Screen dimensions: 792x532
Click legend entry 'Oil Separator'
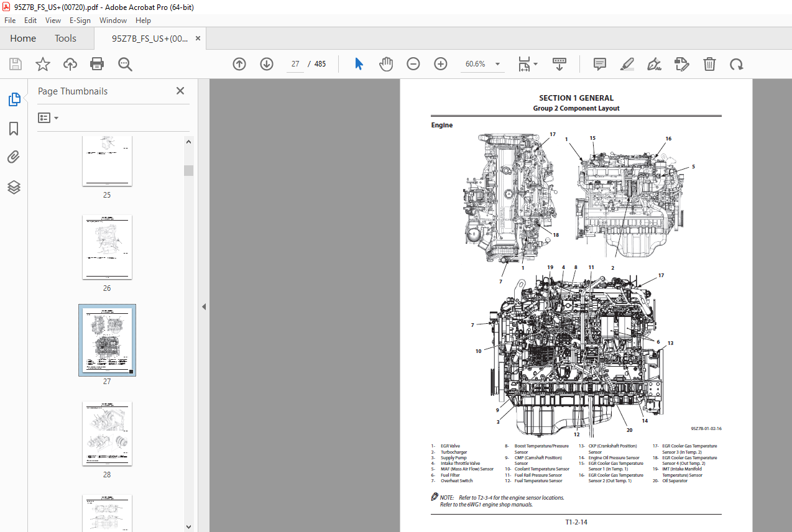(x=675, y=480)
